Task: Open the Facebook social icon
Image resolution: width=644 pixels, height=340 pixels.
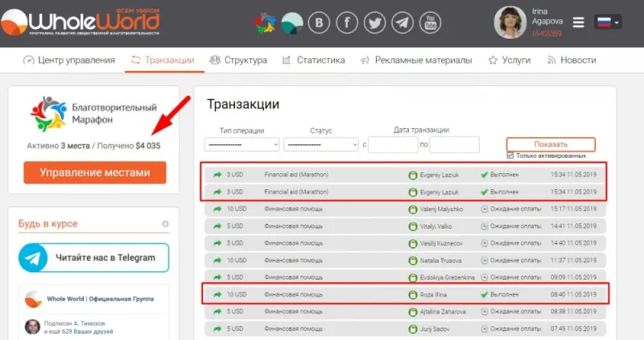Action: (347, 23)
